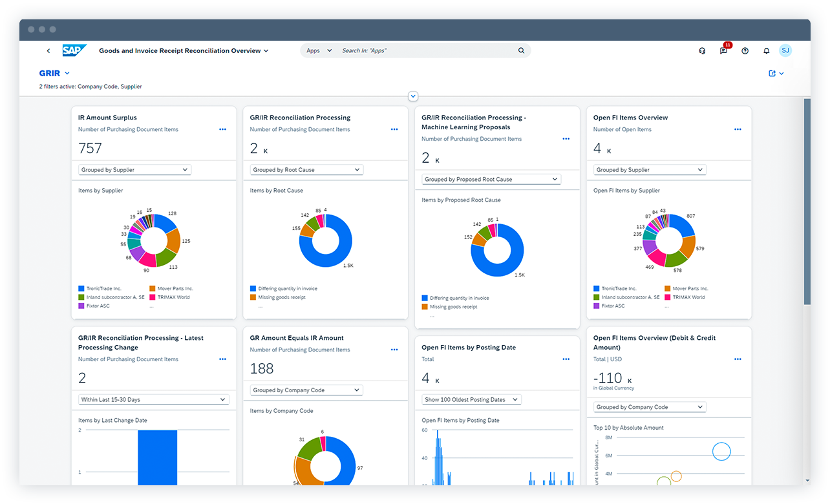Click the GR Amount Equals IR Amount title
Screen dimensions: 830x504
297,338
